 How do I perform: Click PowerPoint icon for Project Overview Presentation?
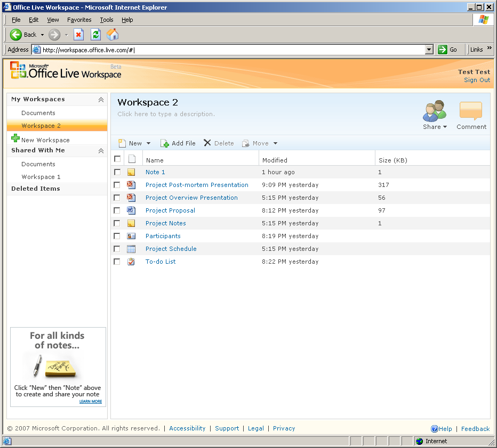coord(131,198)
